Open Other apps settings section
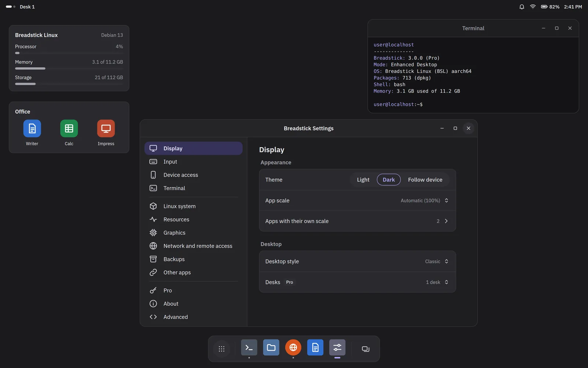The width and height of the screenshot is (588, 368). [x=194, y=272]
